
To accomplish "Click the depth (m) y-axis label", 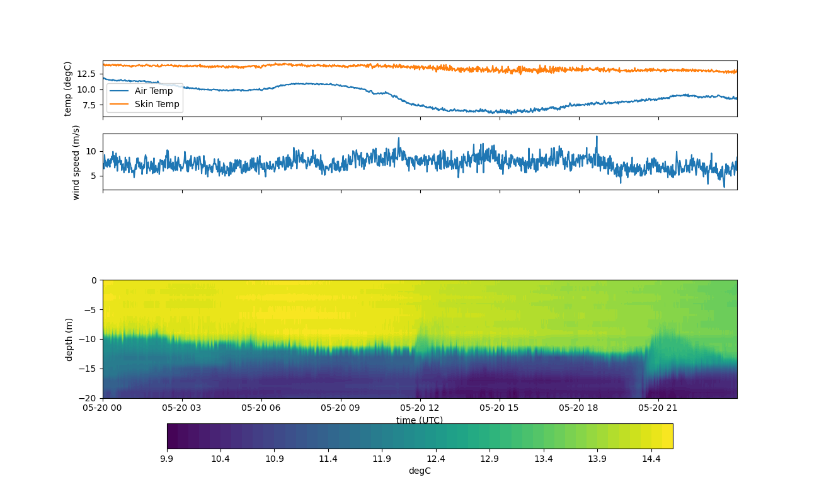I will [x=69, y=339].
